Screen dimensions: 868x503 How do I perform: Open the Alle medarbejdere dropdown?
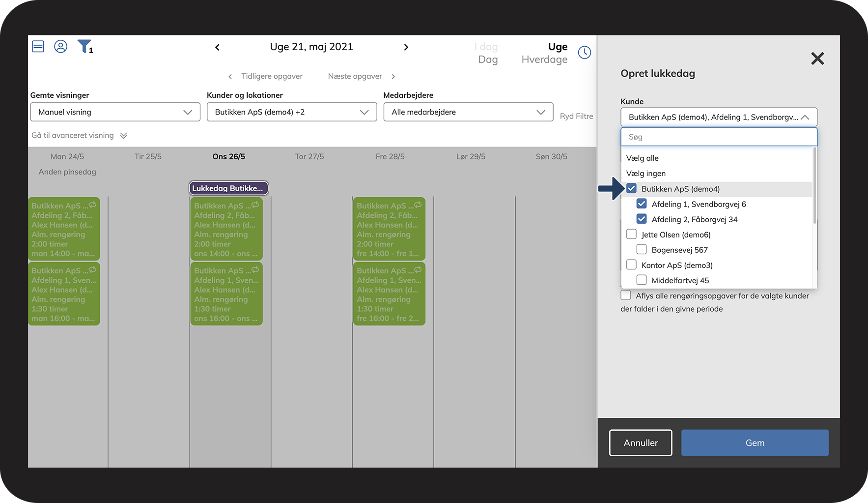pyautogui.click(x=468, y=112)
